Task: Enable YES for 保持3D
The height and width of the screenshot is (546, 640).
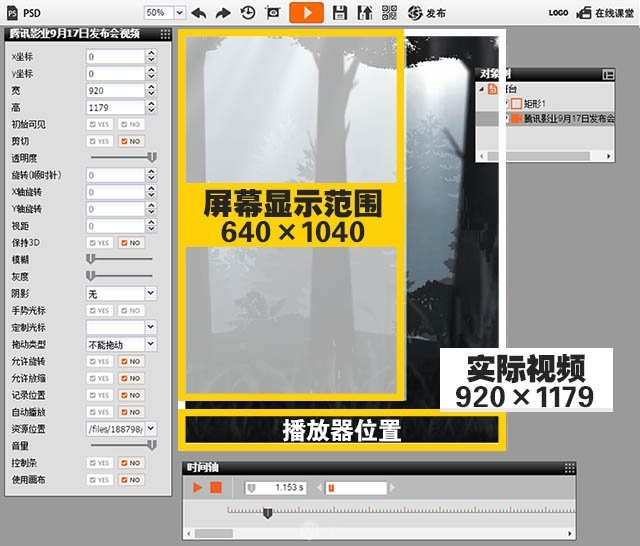Action: coord(98,243)
